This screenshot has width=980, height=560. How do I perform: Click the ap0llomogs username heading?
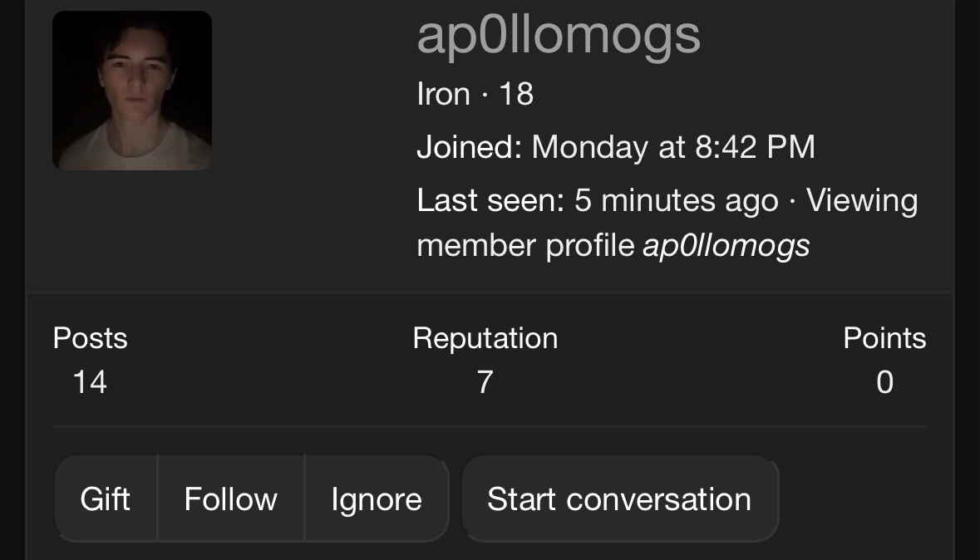pos(559,36)
